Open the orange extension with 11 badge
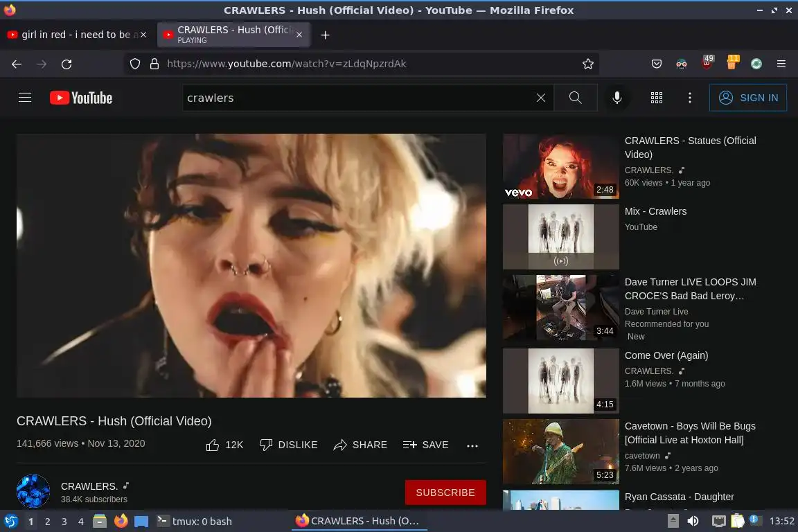The image size is (798, 532). tap(731, 62)
